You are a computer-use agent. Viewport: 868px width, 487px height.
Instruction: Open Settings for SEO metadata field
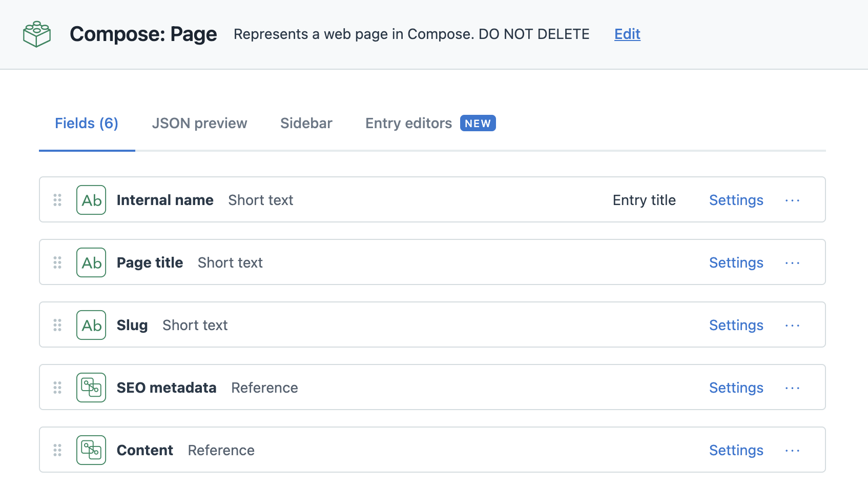(x=736, y=388)
